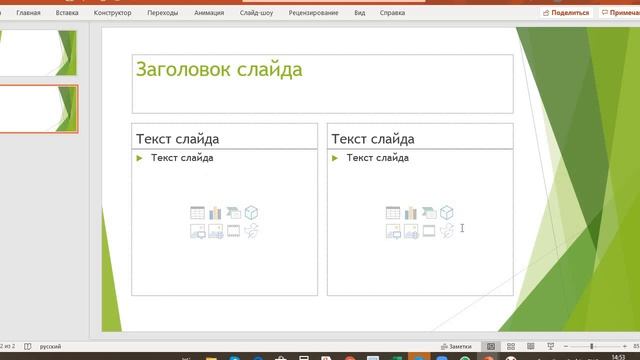Select the second slide thumbnail
Viewport: 640px width, 360px height.
click(38, 109)
